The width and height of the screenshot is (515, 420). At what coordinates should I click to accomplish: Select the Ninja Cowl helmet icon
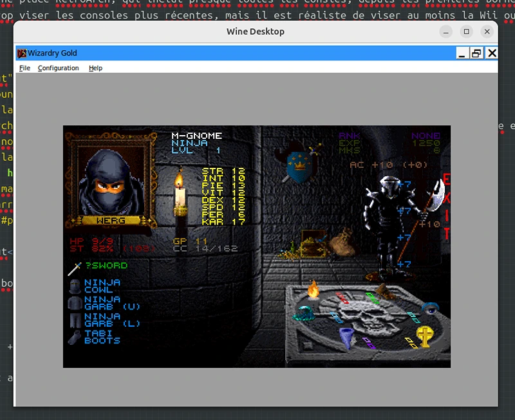(75, 286)
